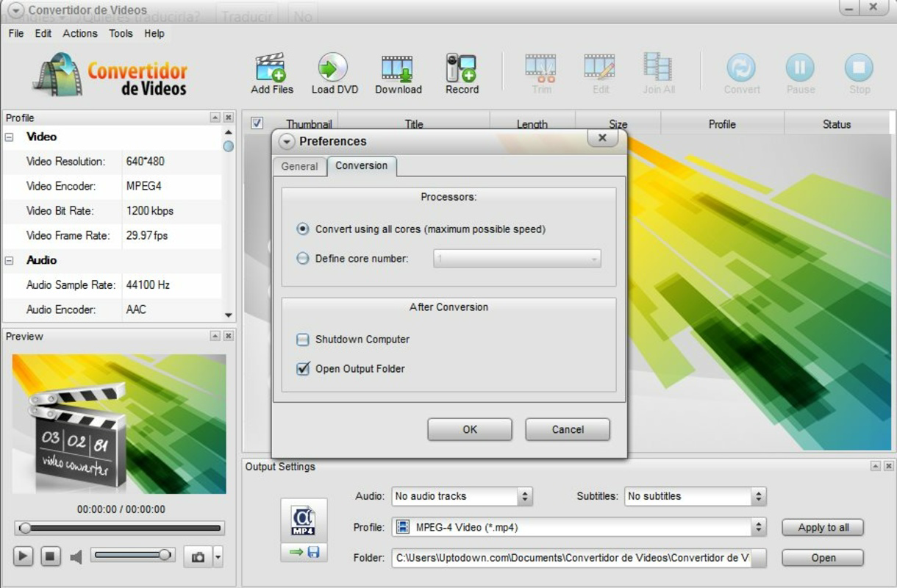This screenshot has width=897, height=588.
Task: Click the Convertidor de Videos logo
Action: 110,75
